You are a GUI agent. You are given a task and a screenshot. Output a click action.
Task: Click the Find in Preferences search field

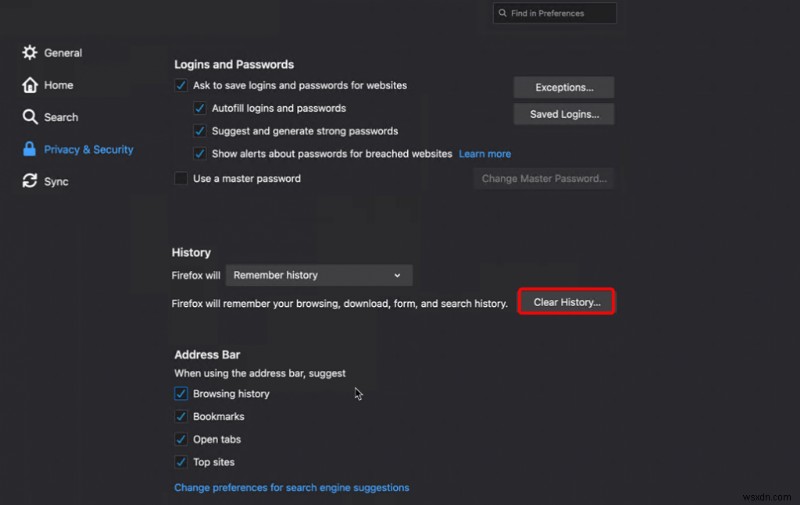point(560,13)
